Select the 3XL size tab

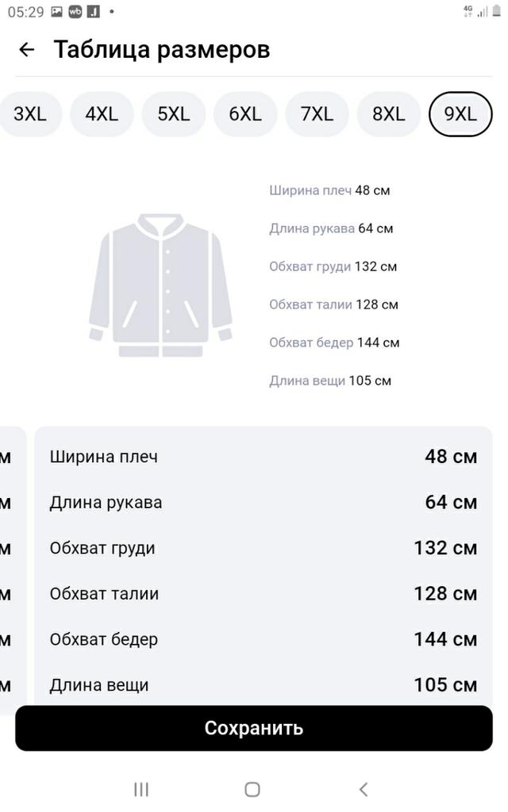[30, 114]
